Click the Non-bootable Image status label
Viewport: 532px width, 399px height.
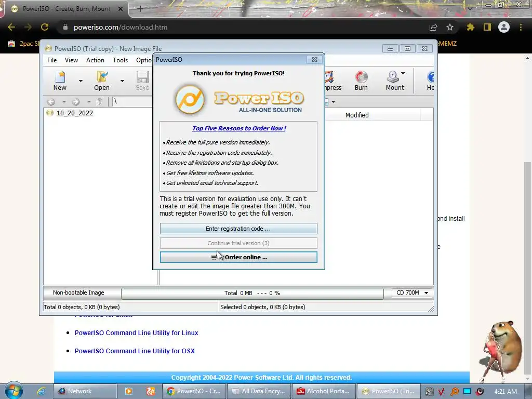(78, 292)
